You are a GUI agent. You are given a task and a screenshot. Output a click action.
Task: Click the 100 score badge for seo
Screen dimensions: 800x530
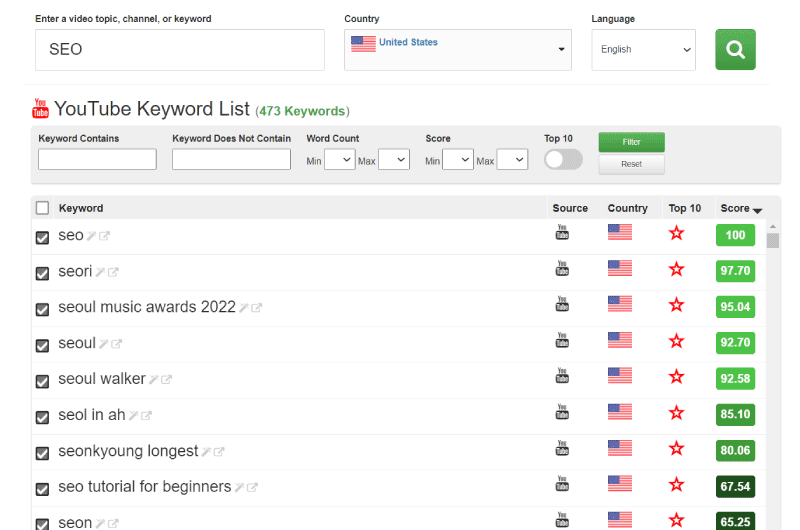(735, 235)
